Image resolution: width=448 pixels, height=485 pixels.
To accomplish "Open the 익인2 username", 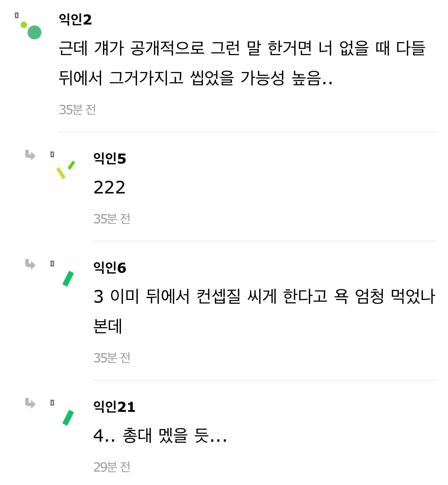I will [75, 19].
